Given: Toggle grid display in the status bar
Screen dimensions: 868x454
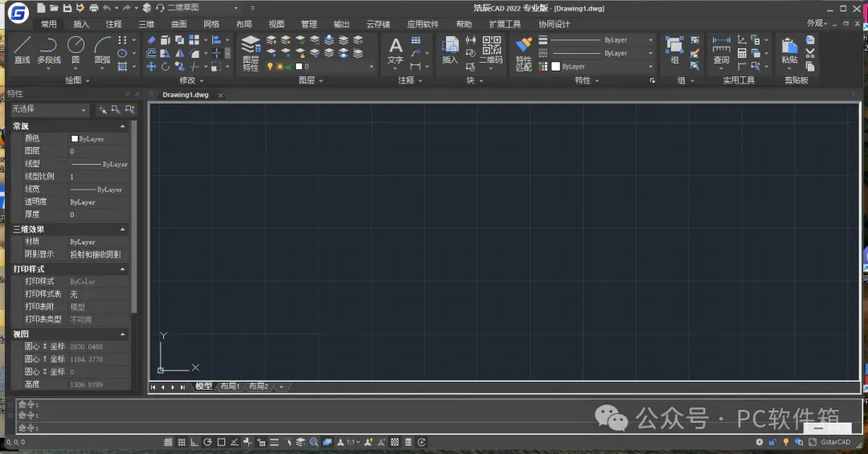Looking at the screenshot, I should click(181, 442).
